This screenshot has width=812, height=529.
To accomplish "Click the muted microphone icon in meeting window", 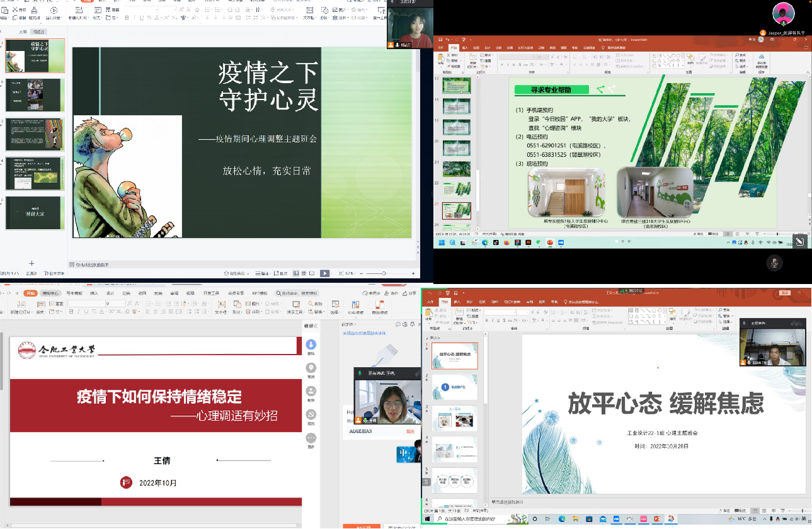I will [x=774, y=262].
